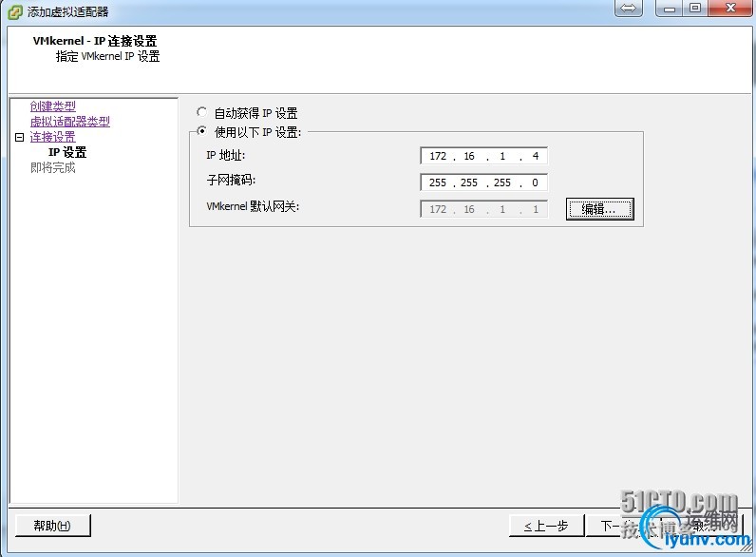The width and height of the screenshot is (756, 557).
Task: Collapse the 连接设置 tree node
Action: (19, 138)
